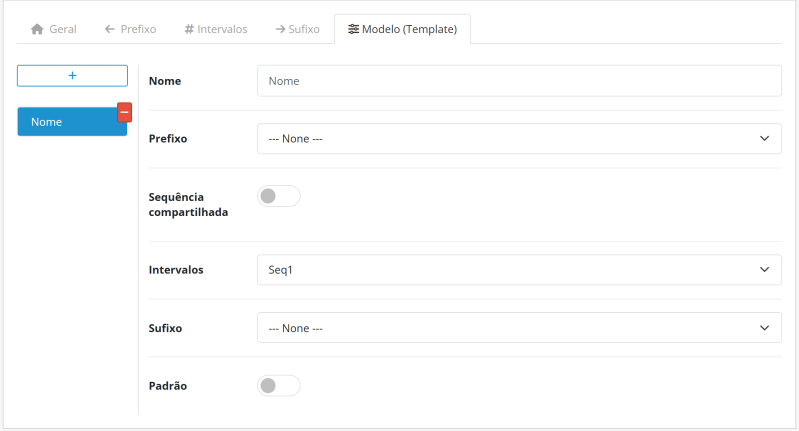Click the home icon on Geral tab

click(x=37, y=29)
